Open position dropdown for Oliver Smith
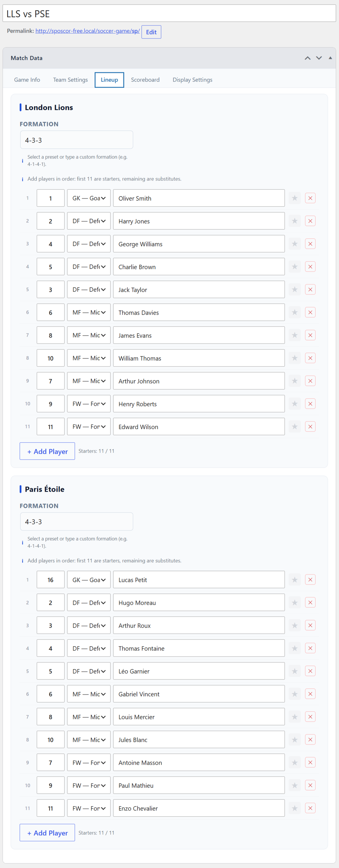 point(89,198)
